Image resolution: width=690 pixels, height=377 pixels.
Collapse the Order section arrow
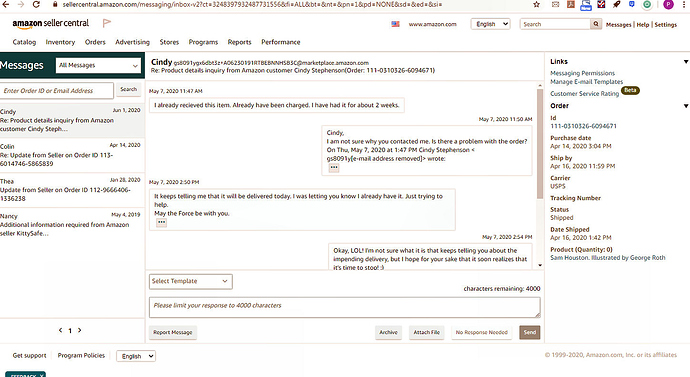tap(686, 106)
